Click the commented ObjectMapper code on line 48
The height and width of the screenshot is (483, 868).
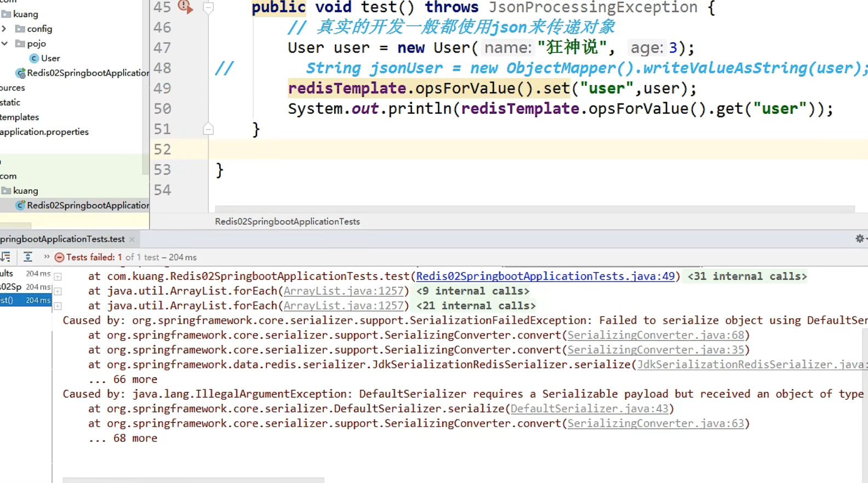click(586, 68)
